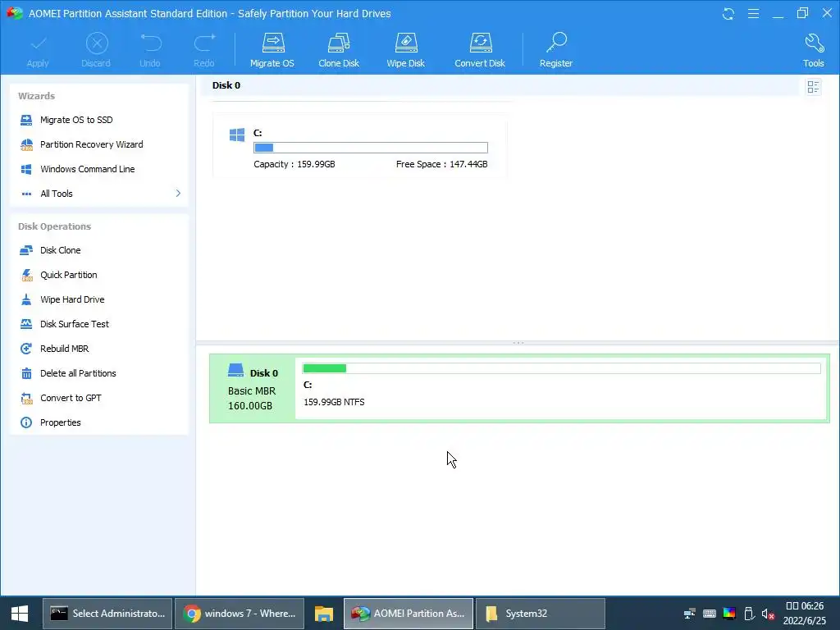The image size is (840, 630).
Task: Switch disk view layout icon
Action: [813, 87]
